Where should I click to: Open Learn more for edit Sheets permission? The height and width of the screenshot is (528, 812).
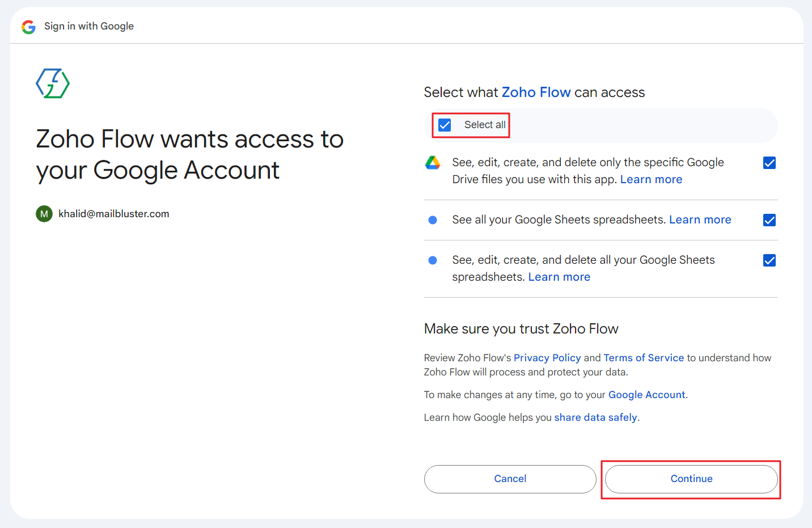(559, 277)
